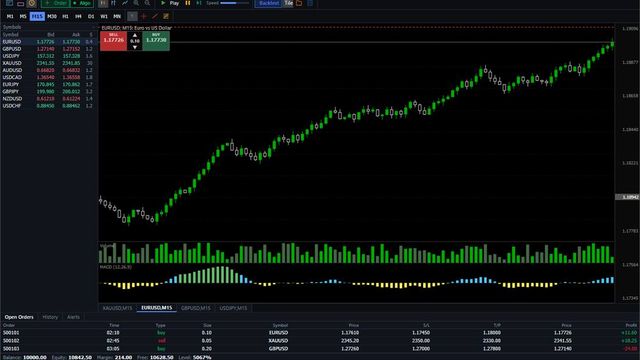Select the red crosshair tool
The image size is (640, 360).
pyautogui.click(x=144, y=16)
